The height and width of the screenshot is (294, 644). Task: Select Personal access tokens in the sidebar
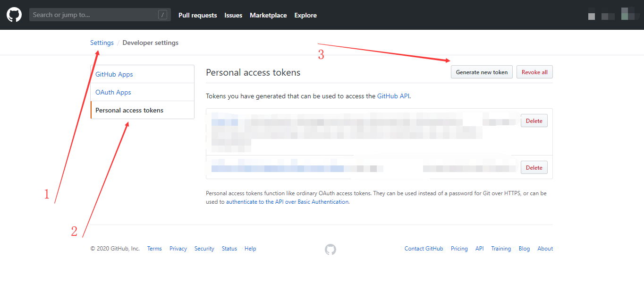(x=143, y=110)
